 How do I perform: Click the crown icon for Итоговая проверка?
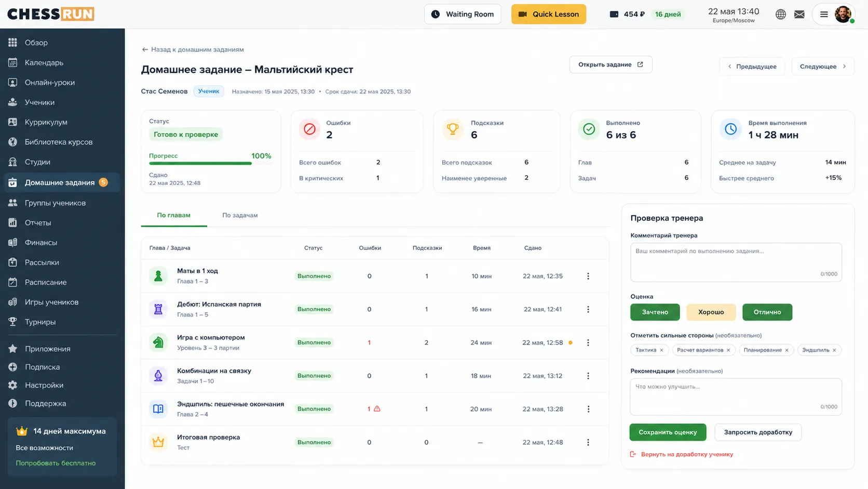pos(158,442)
